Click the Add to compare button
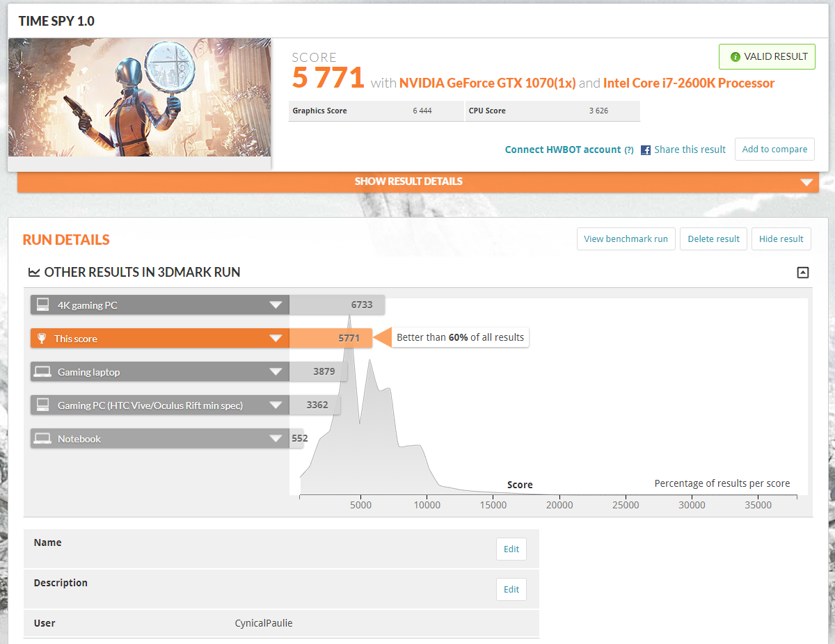The width and height of the screenshot is (835, 644). click(774, 149)
